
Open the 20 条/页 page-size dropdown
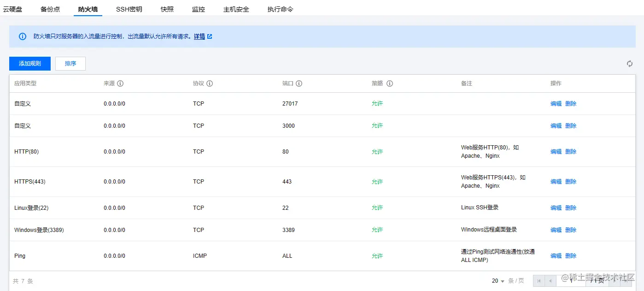point(498,281)
